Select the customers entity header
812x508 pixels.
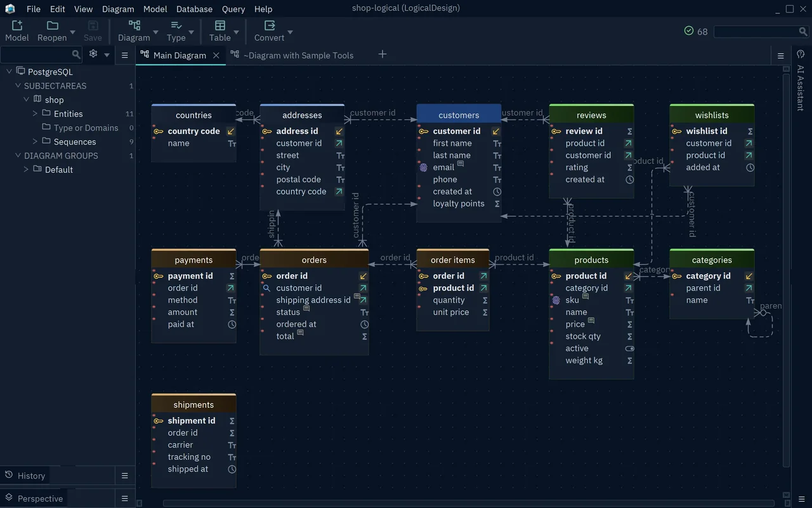point(459,115)
